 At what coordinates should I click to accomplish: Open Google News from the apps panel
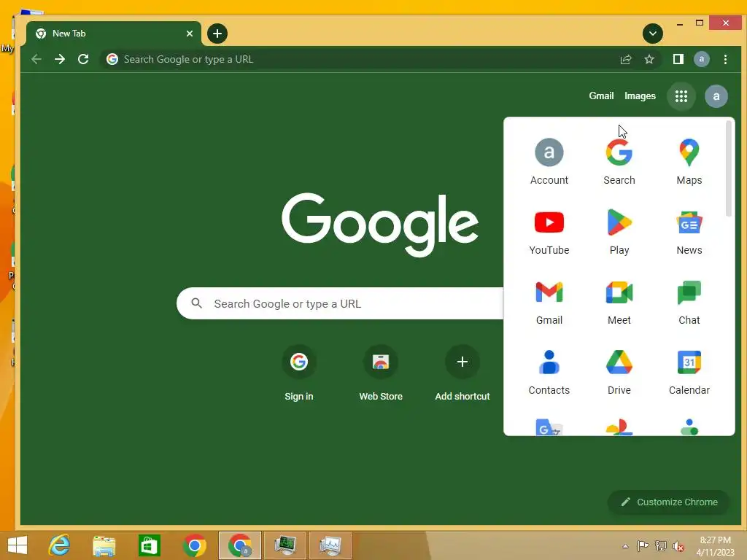[689, 232]
